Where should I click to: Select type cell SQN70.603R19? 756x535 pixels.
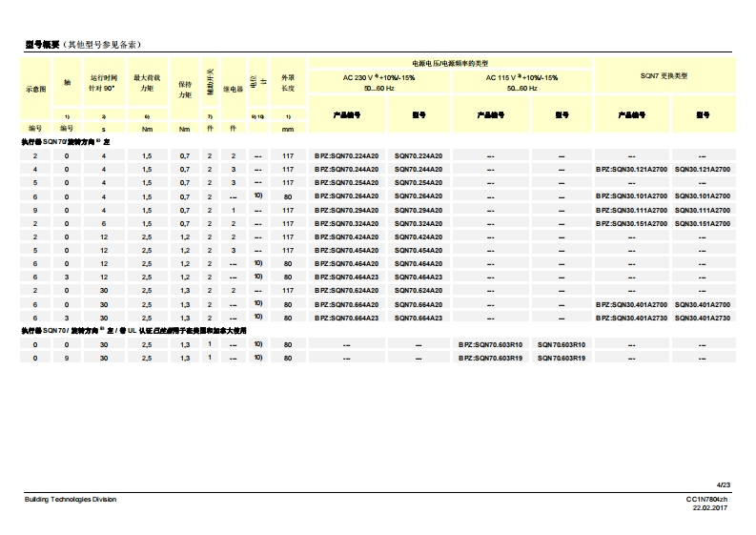[x=562, y=358]
